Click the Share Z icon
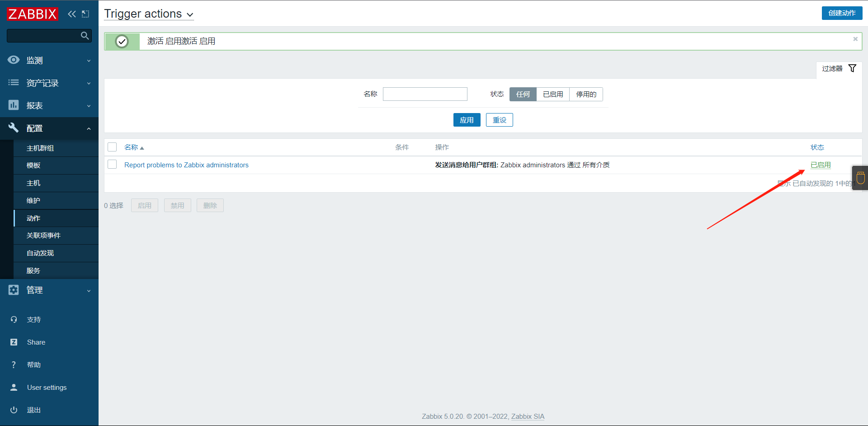The width and height of the screenshot is (868, 426). click(x=14, y=342)
